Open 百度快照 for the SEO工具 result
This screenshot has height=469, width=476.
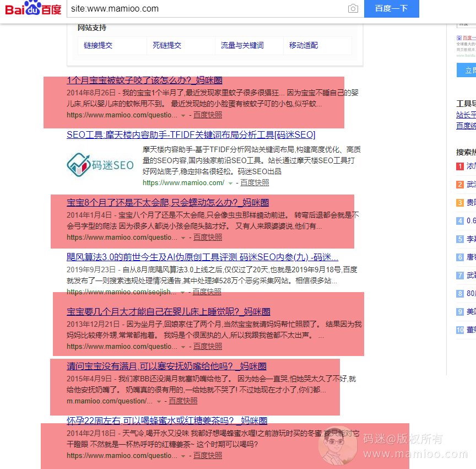[x=255, y=183]
